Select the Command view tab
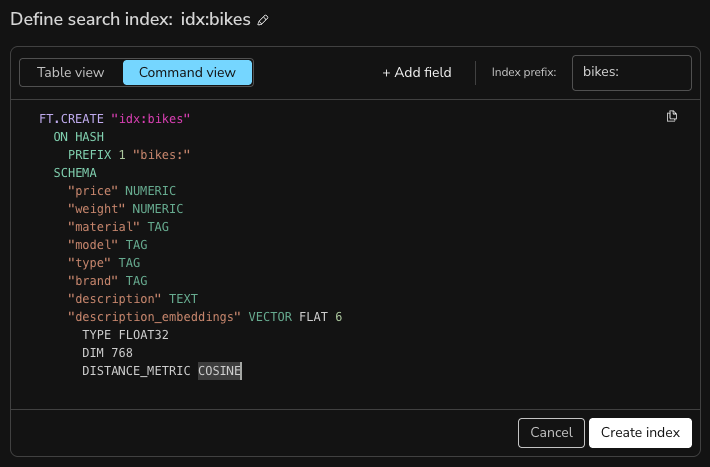Image resolution: width=710 pixels, height=467 pixels. [187, 72]
